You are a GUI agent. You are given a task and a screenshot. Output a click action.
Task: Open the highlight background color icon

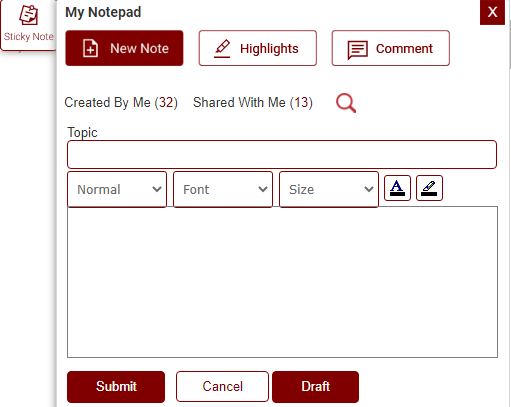tap(429, 188)
